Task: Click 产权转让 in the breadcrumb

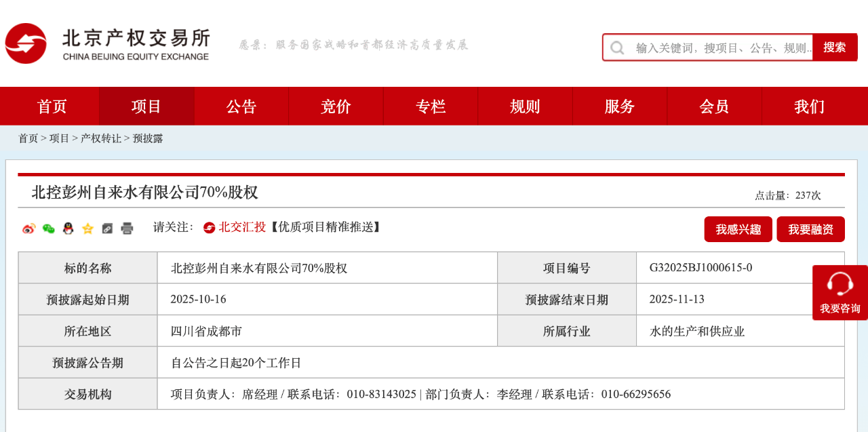Action: coord(101,138)
